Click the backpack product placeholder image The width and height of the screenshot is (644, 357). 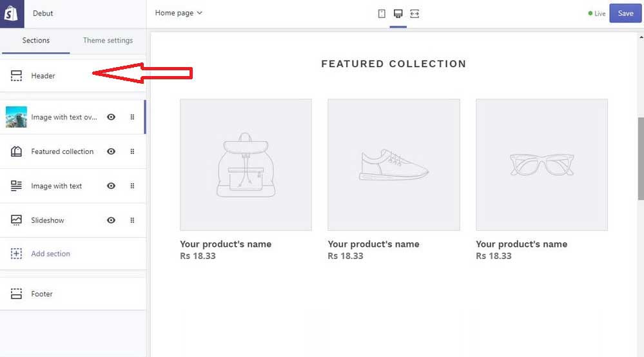(246, 164)
